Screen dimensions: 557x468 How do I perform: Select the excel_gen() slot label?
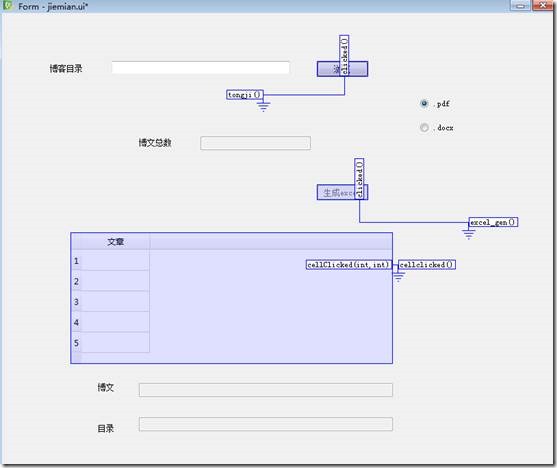coord(493,222)
